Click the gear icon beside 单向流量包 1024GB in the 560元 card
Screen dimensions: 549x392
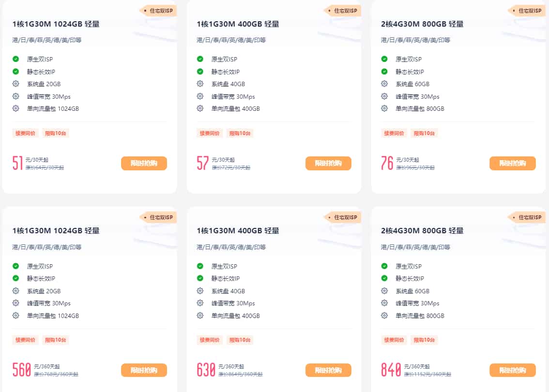pyautogui.click(x=16, y=316)
